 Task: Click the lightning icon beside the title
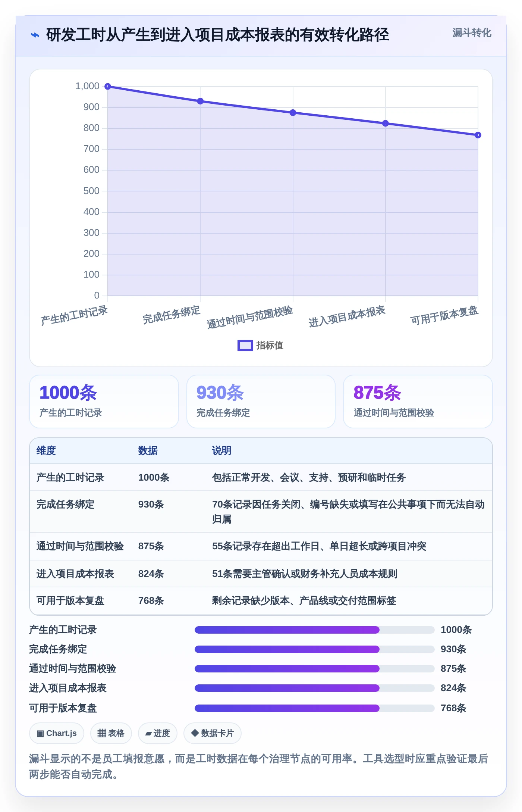pyautogui.click(x=35, y=35)
